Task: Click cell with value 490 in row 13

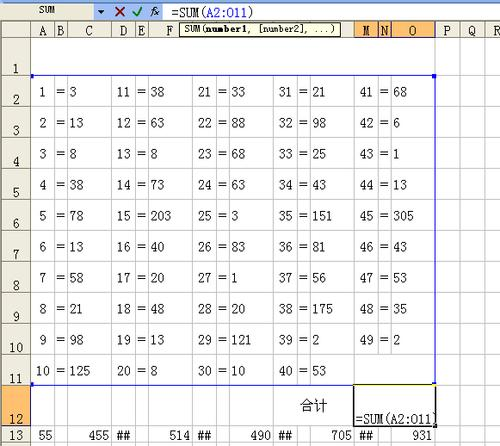Action: (251, 435)
